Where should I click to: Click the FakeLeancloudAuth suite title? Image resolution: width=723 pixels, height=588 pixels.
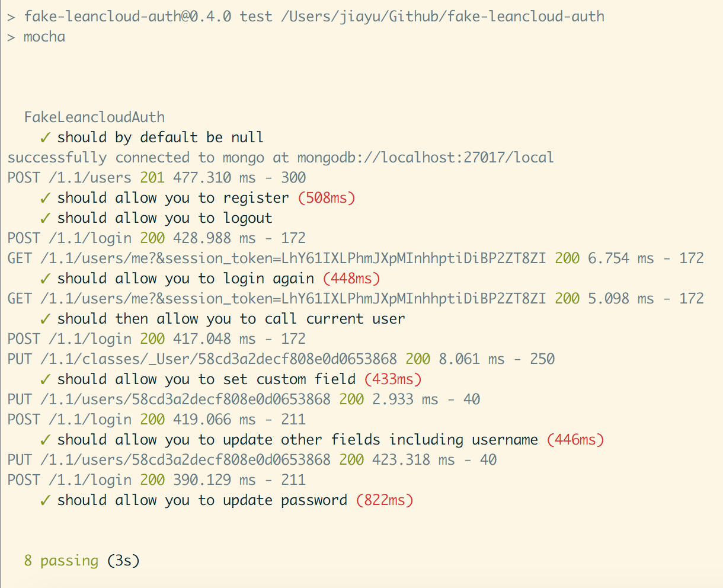pos(94,117)
